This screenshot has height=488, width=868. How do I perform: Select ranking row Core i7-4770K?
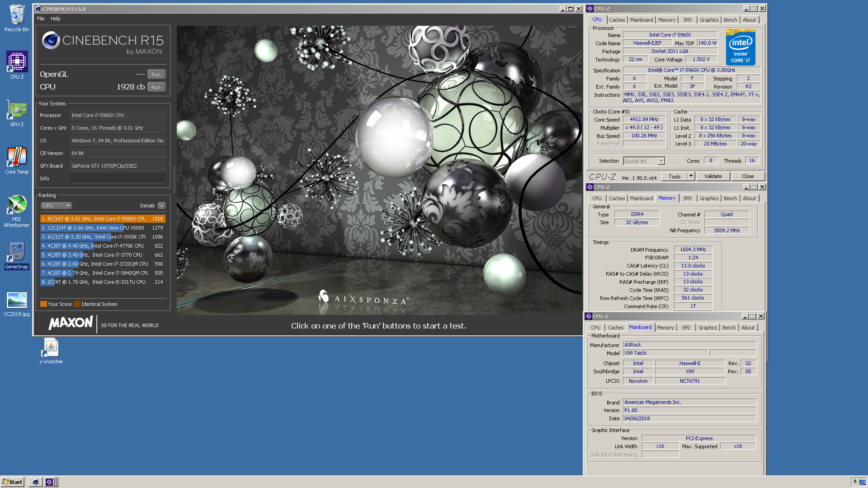(103, 246)
